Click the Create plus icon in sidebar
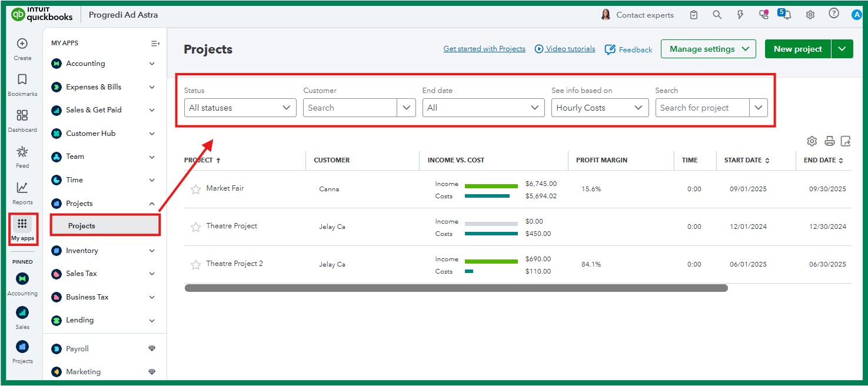Screen dimensions: 868x386 22,44
